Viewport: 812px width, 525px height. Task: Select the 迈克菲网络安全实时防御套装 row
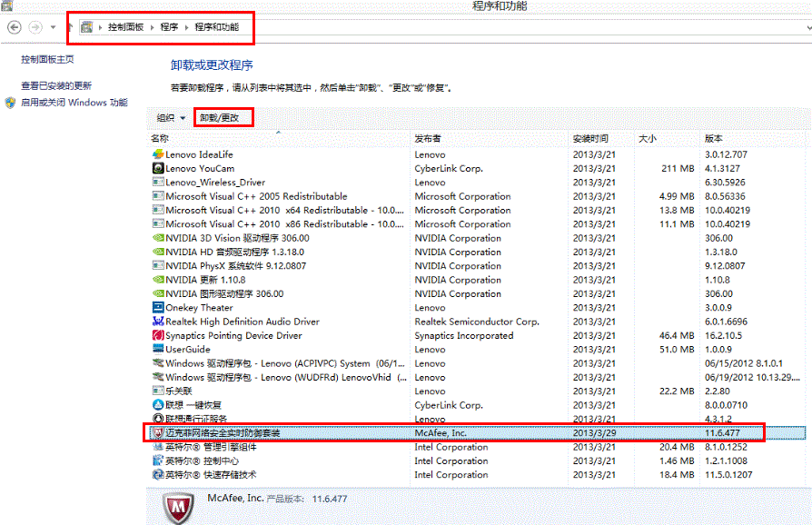(477, 433)
